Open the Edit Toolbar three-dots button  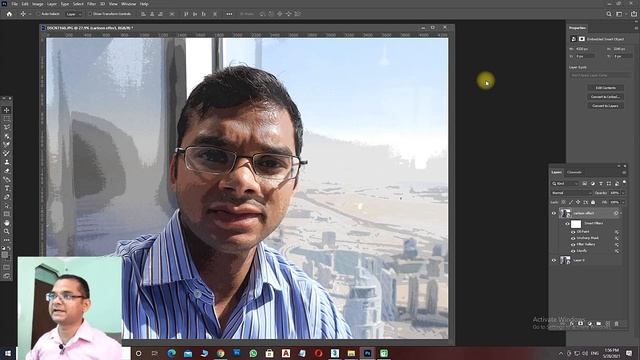pyautogui.click(x=7, y=240)
